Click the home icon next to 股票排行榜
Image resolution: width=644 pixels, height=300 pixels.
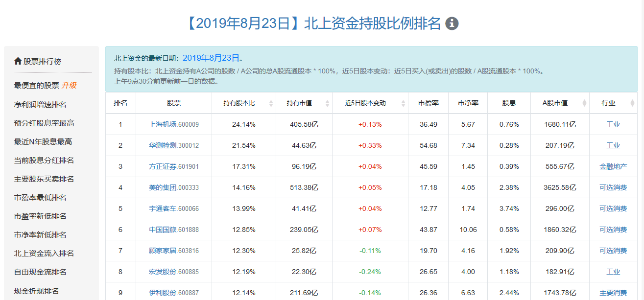18,61
